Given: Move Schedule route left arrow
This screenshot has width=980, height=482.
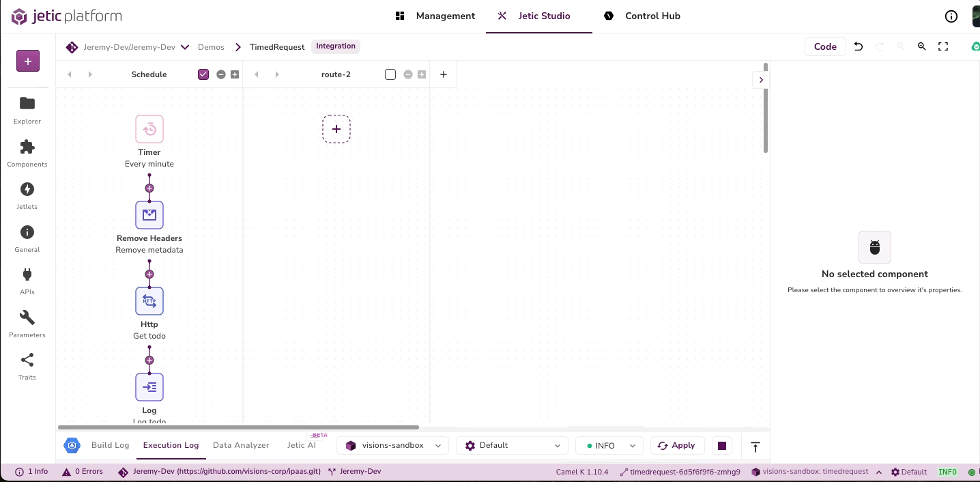Looking at the screenshot, I should pyautogui.click(x=70, y=74).
